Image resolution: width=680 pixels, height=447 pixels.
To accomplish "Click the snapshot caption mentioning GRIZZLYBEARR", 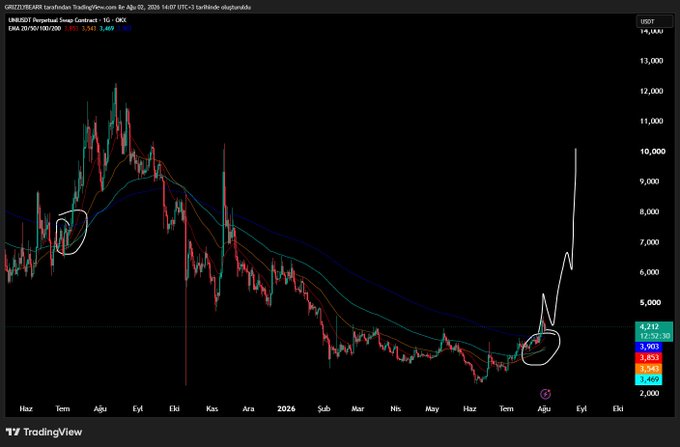I will [128, 7].
